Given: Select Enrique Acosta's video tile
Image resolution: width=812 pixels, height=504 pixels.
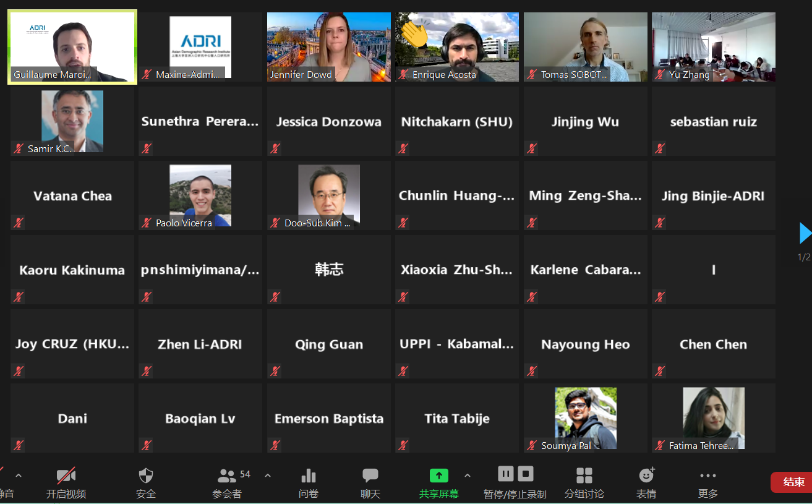Looking at the screenshot, I should [457, 47].
